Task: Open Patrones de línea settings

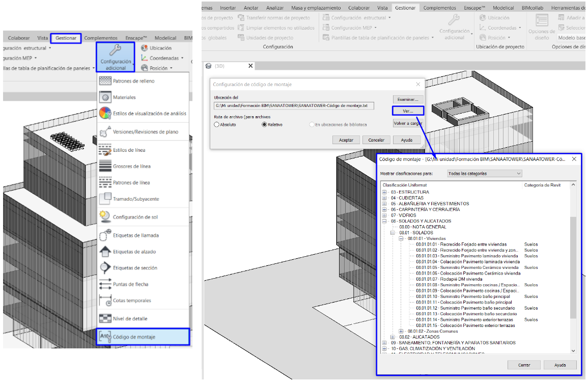Action: [125, 183]
